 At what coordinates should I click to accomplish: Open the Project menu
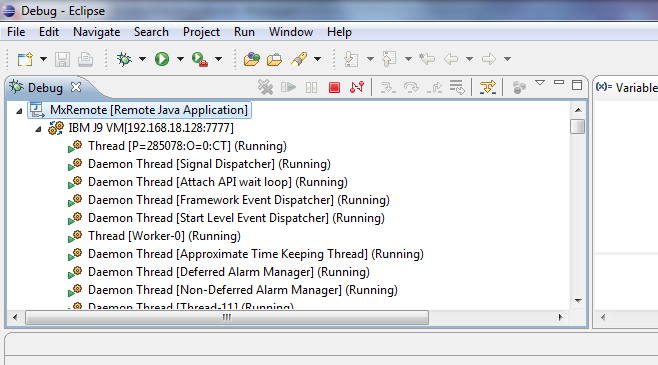(x=201, y=32)
